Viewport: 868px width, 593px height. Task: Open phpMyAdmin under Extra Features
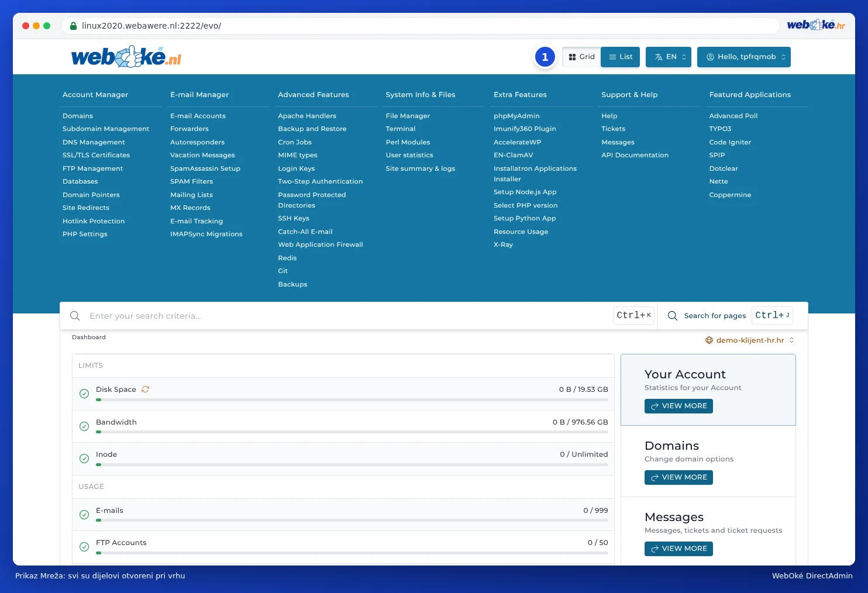[516, 116]
